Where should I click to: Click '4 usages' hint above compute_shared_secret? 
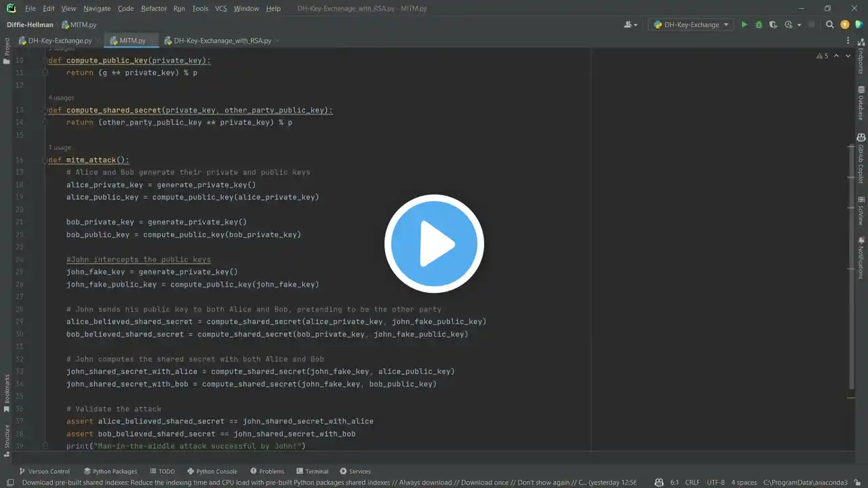(61, 98)
